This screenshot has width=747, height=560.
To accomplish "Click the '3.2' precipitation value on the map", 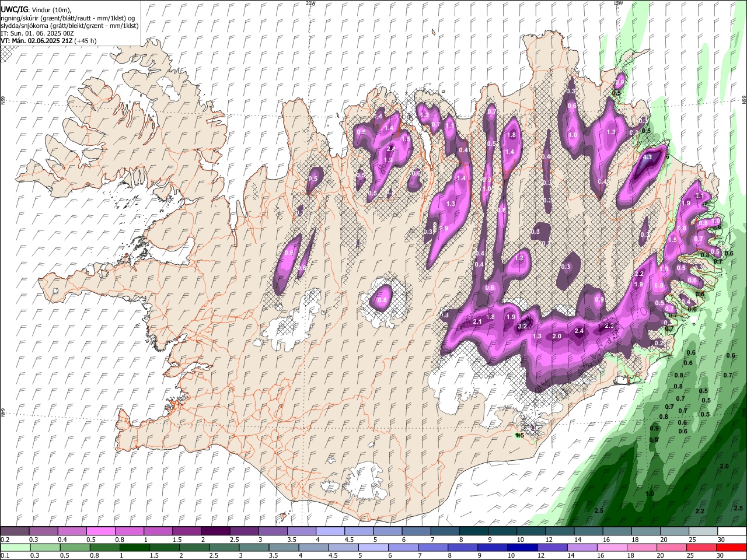I will (x=522, y=327).
